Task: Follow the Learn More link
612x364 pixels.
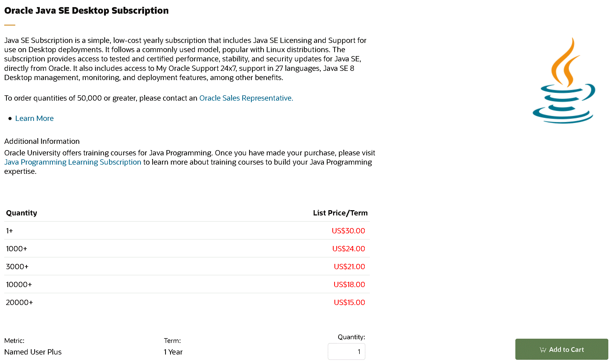Action: [34, 118]
